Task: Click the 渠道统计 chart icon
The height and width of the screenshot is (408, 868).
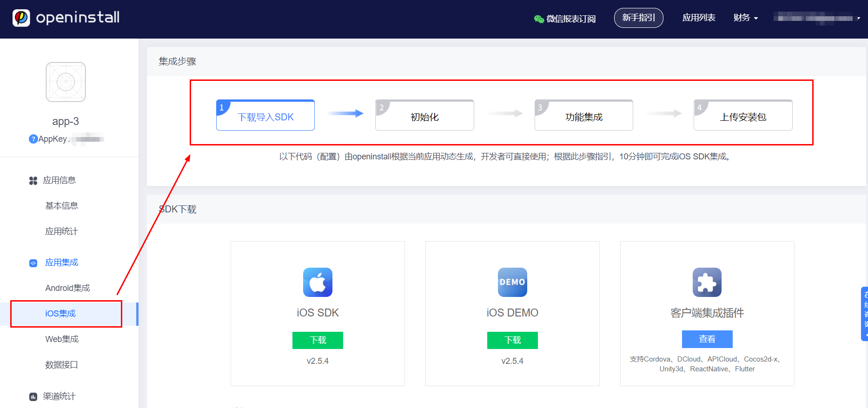Action: [33, 396]
